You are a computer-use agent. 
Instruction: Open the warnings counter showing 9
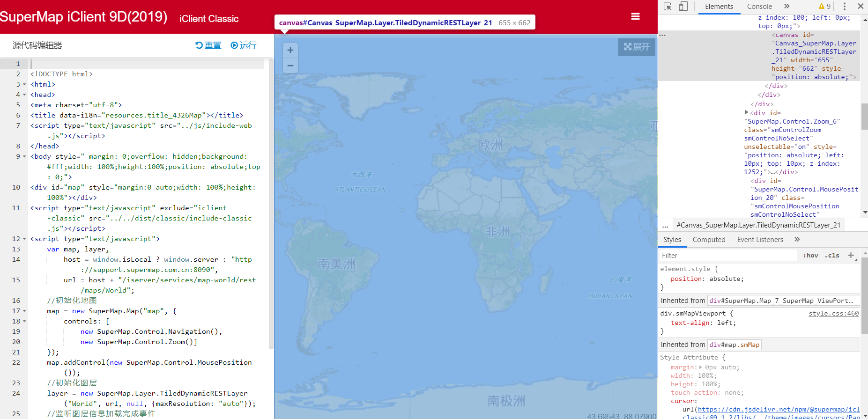[x=824, y=7]
